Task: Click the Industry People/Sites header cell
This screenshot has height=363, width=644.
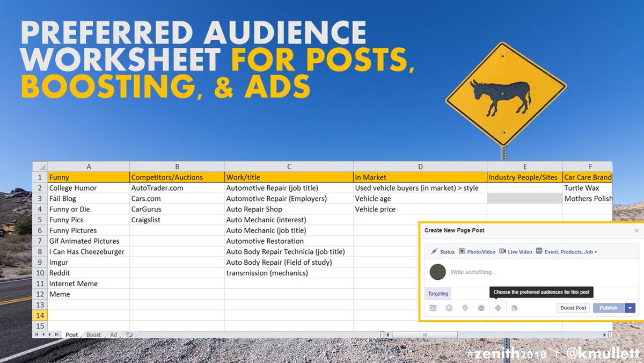Action: (x=525, y=177)
